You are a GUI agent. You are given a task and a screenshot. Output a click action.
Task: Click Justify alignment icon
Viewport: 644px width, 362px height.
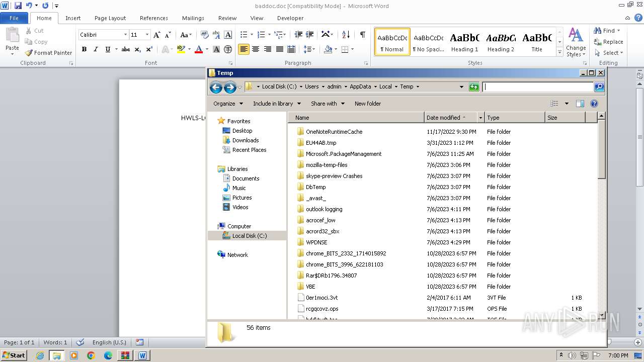tap(279, 49)
